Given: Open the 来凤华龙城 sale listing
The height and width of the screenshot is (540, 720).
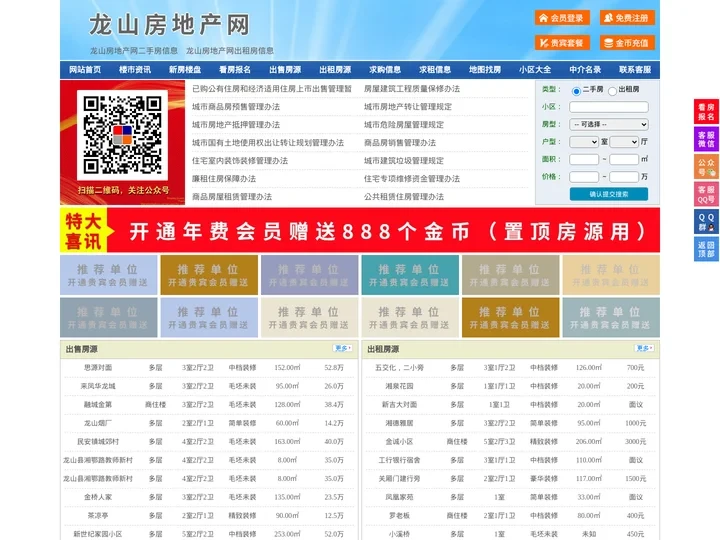Looking at the screenshot, I should pyautogui.click(x=98, y=386).
